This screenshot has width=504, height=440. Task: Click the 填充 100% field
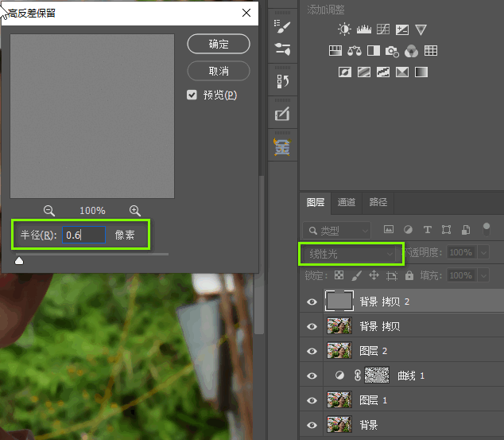[x=463, y=275]
